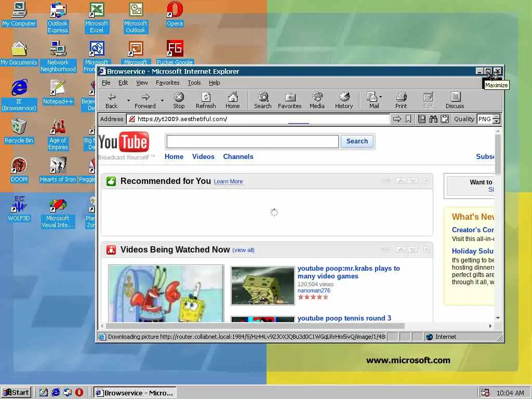Open the YouTube Channels tab

(238, 157)
